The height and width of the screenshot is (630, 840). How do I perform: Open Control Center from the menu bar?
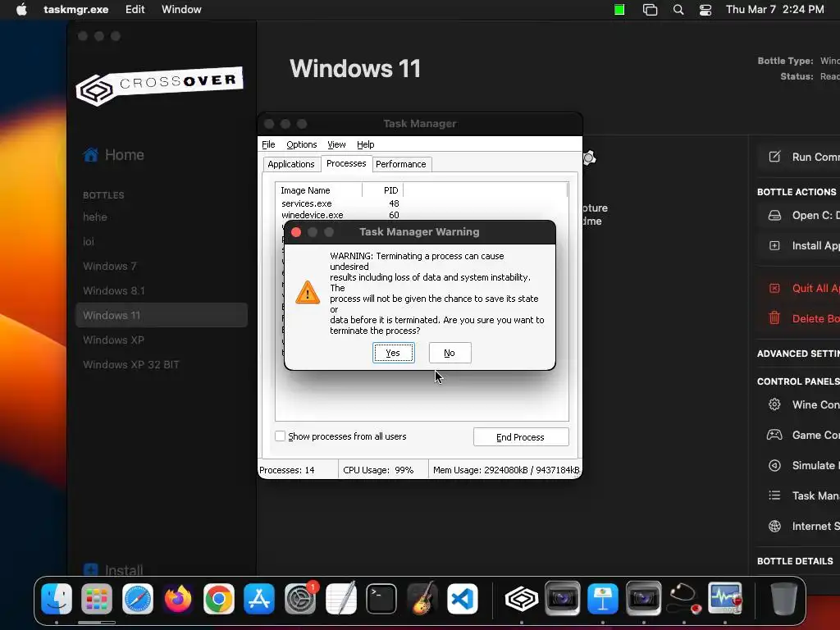pos(705,9)
